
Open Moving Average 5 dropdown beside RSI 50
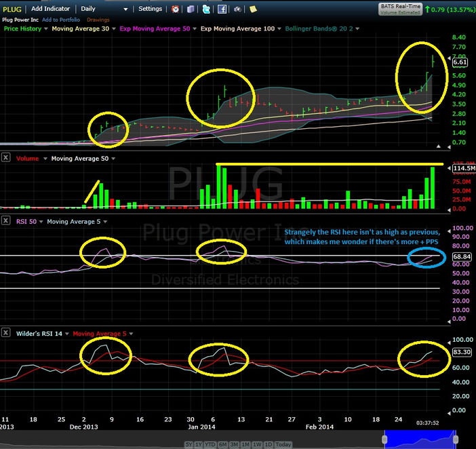[x=105, y=222]
